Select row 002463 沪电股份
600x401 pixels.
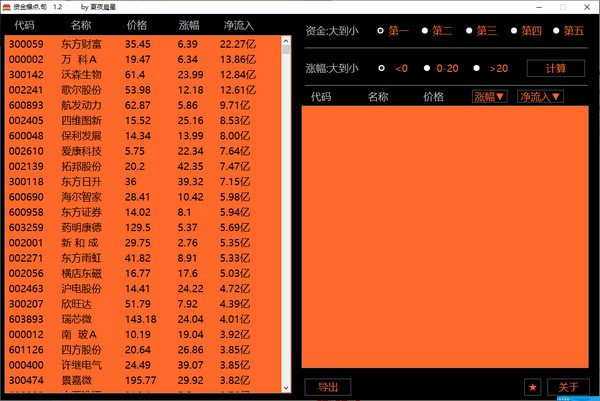coord(143,289)
